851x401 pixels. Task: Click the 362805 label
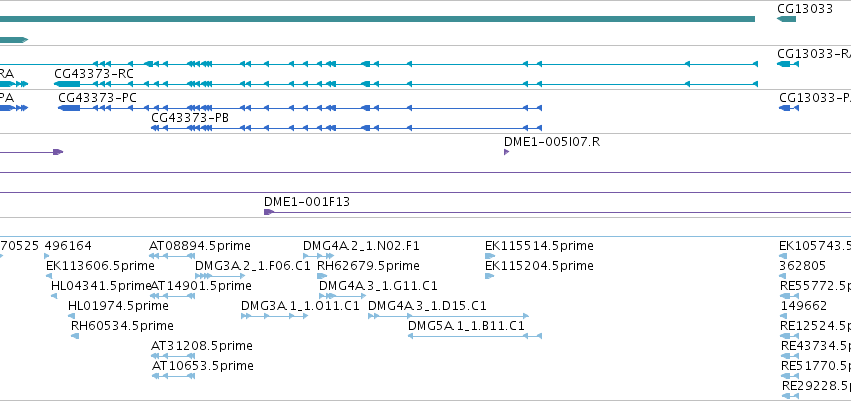click(x=803, y=266)
